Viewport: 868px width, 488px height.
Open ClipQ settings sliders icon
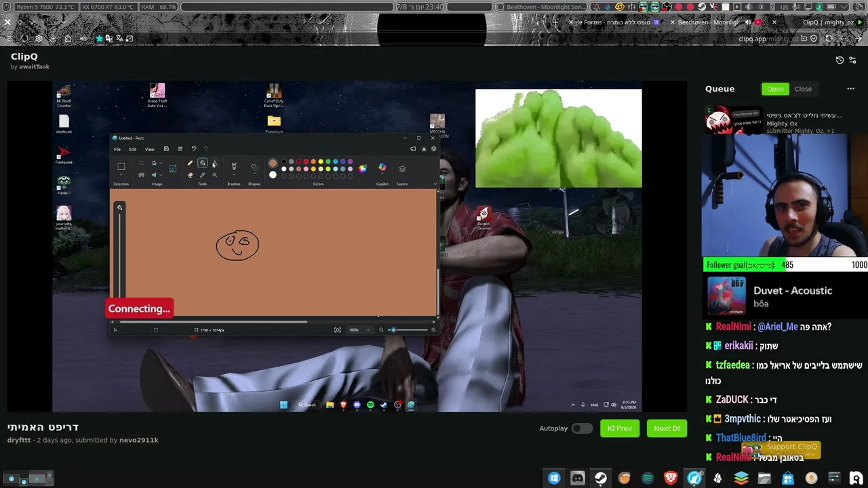point(852,60)
